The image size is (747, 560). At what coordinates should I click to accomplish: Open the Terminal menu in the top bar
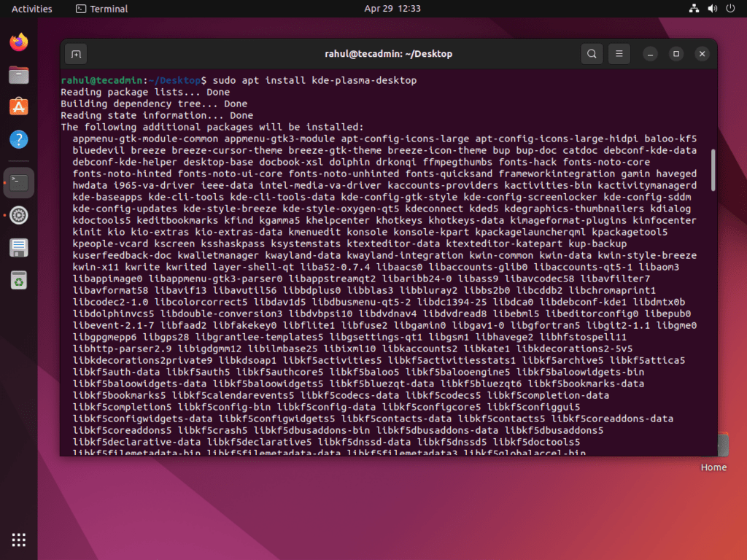pos(101,9)
